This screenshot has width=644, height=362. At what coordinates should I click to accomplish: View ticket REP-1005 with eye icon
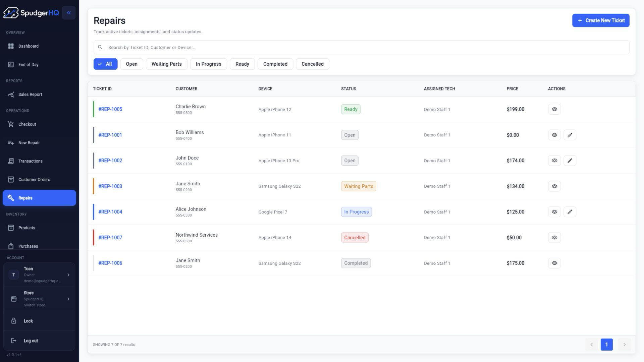coord(554,109)
